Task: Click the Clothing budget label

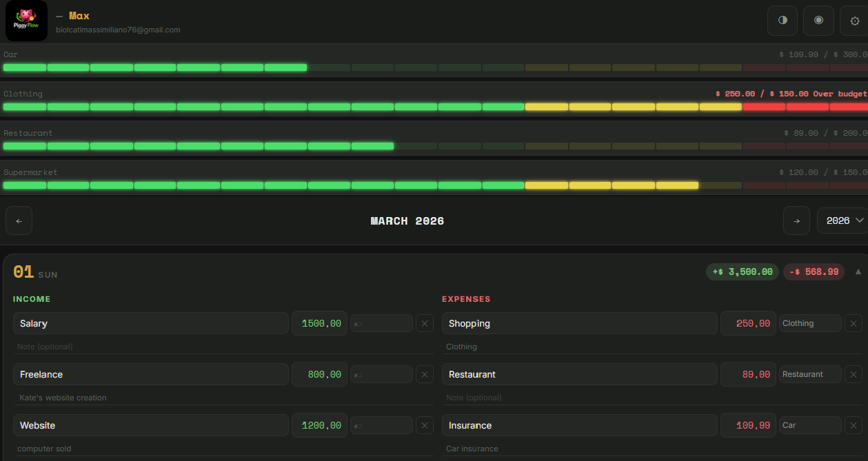Action: (23, 94)
